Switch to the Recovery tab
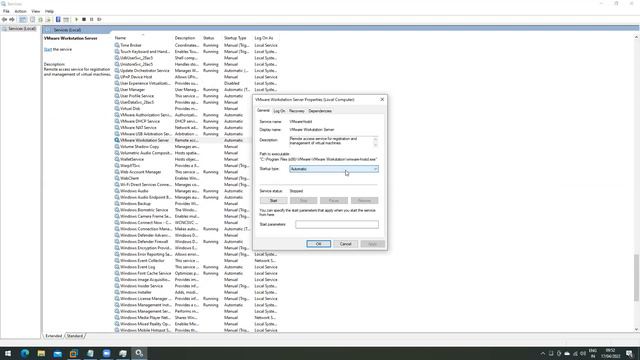The width and height of the screenshot is (640, 360). click(296, 111)
